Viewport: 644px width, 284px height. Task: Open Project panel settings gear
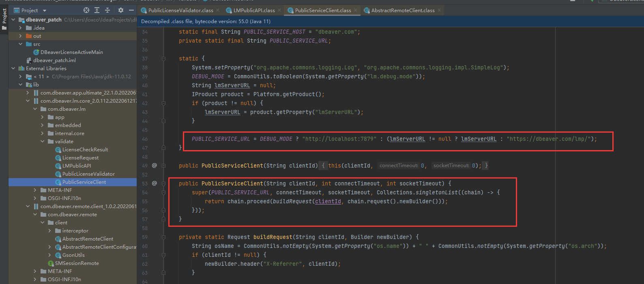(x=120, y=10)
